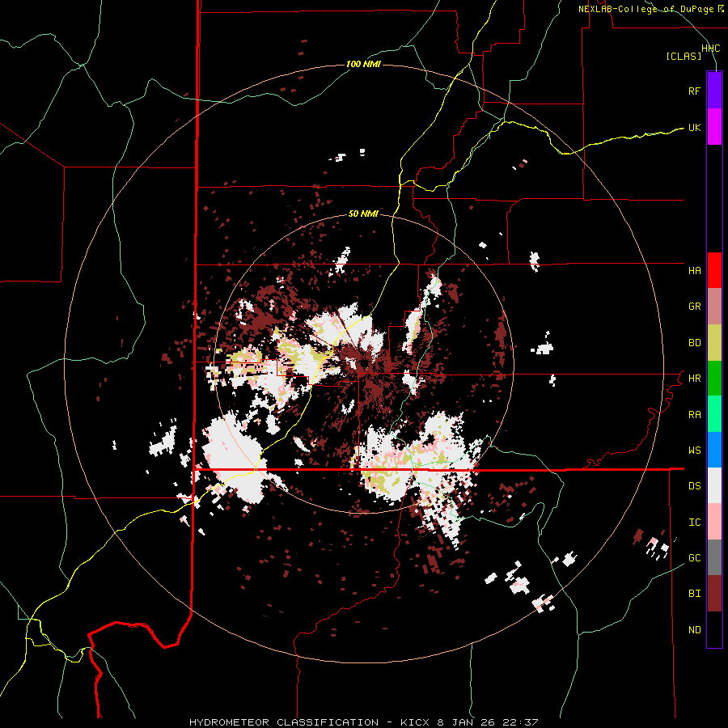Click the BD yellow legend swatch
The image size is (728, 728).
coord(714,342)
